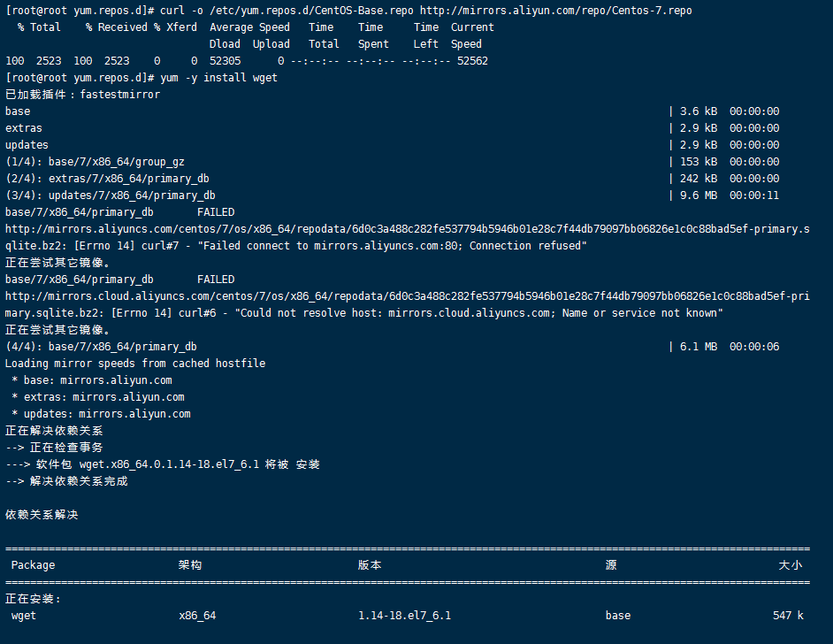Screen dimensions: 833x644
Task: Click the 'base' repo line showing 3.6 kB
Action: point(392,111)
